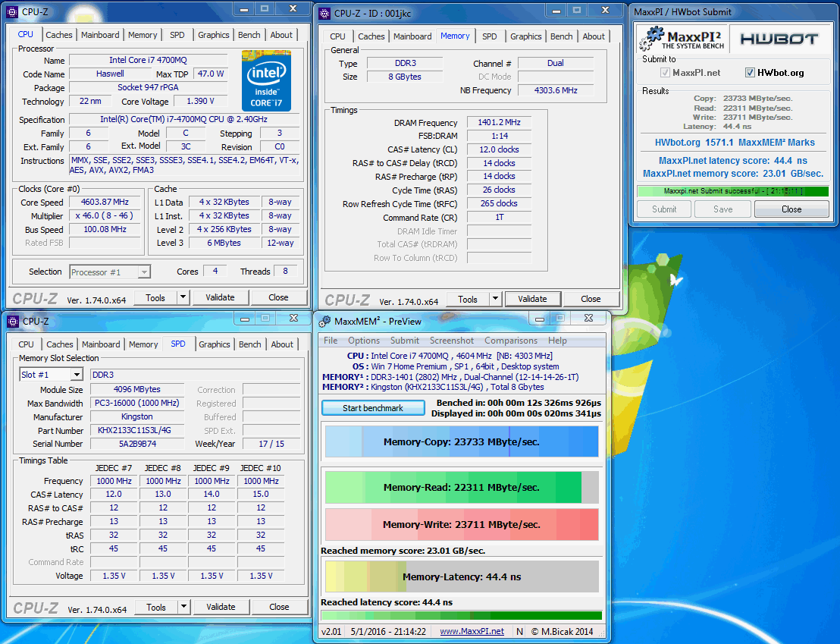
Task: Click the HWbot.org 1571.1 MaxxMEM² Marks text
Action: point(735,142)
